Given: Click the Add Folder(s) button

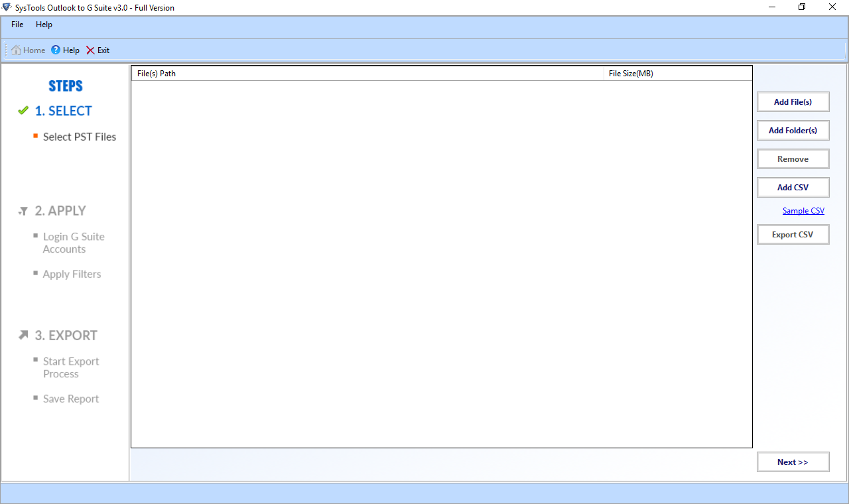Looking at the screenshot, I should pyautogui.click(x=793, y=131).
